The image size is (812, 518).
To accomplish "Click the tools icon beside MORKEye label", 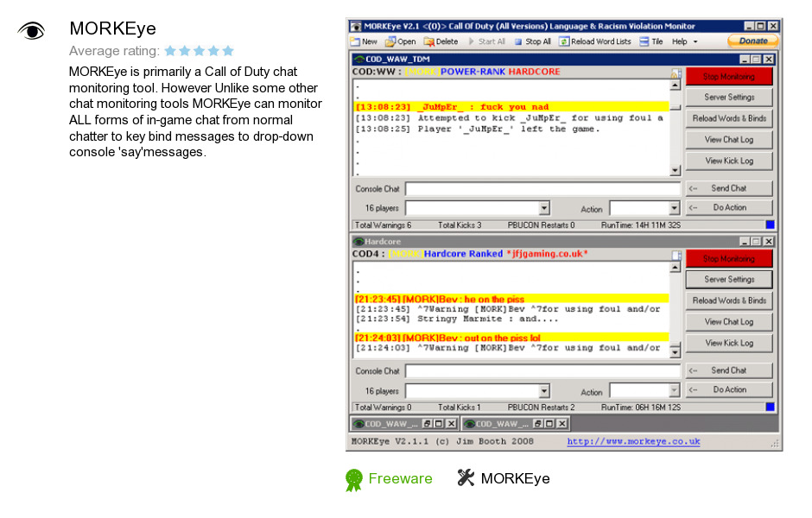I will point(466,477).
